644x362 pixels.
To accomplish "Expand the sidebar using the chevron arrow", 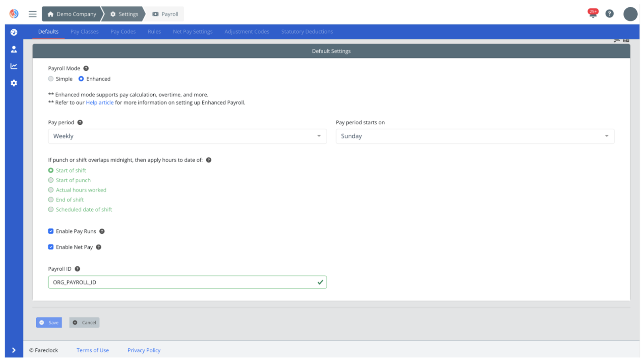I will (14, 350).
